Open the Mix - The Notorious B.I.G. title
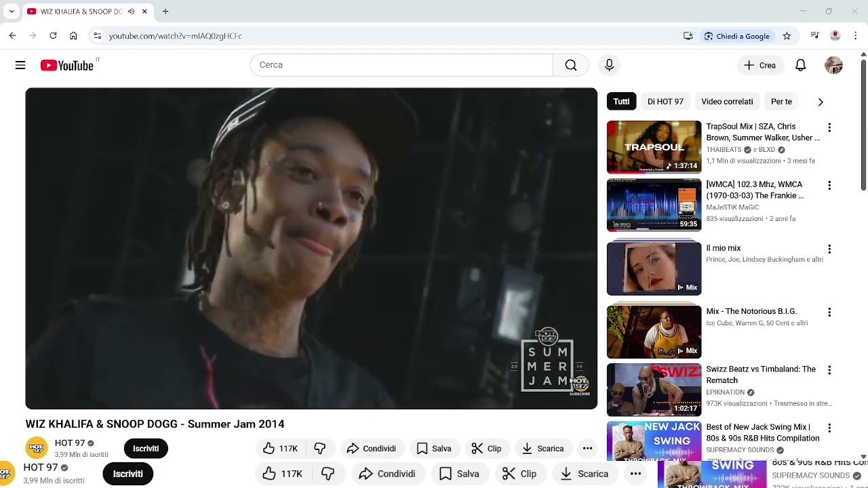Screen dimensions: 868x488 tap(751, 312)
